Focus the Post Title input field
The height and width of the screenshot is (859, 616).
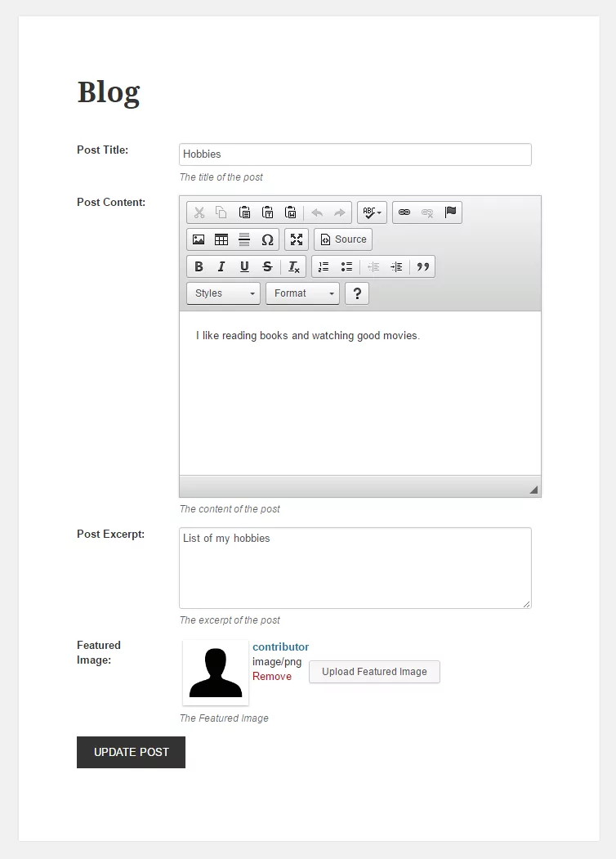click(x=355, y=154)
